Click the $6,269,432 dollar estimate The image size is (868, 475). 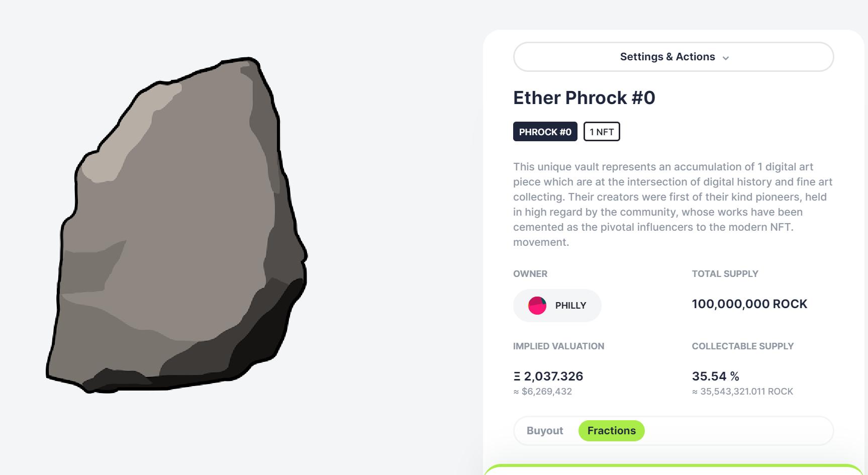point(547,392)
